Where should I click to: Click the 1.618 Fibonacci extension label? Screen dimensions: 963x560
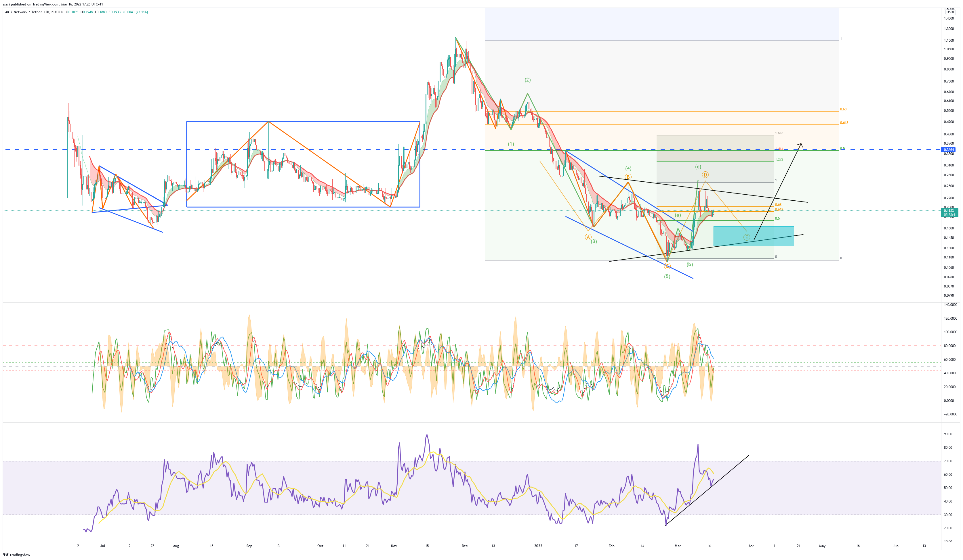pyautogui.click(x=779, y=133)
